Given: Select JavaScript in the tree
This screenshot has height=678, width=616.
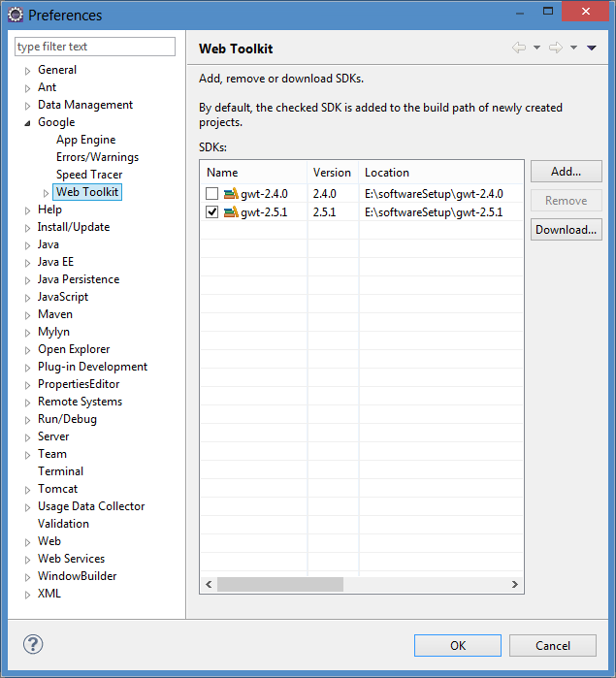Looking at the screenshot, I should [63, 297].
